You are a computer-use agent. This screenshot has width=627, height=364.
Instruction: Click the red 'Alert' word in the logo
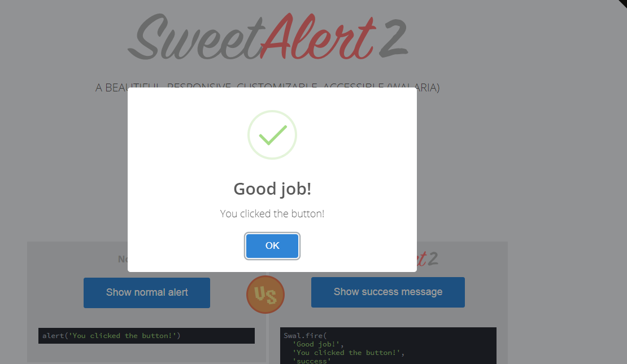[x=318, y=37]
